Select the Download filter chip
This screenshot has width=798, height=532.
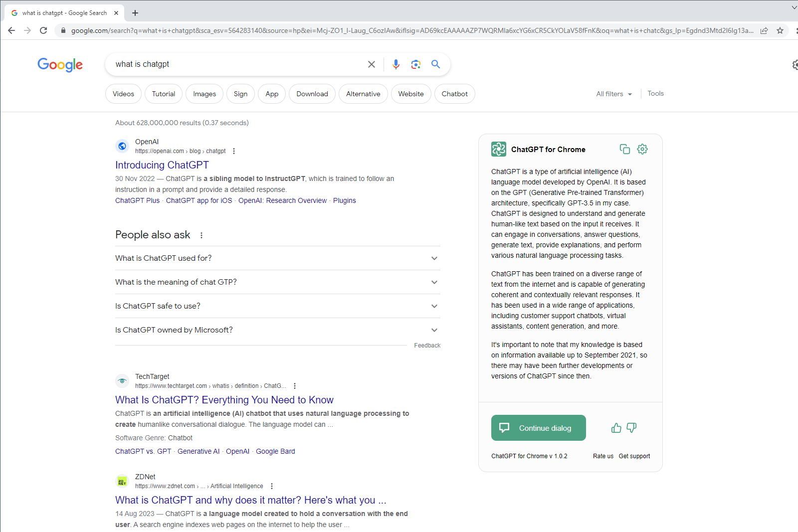(x=312, y=94)
